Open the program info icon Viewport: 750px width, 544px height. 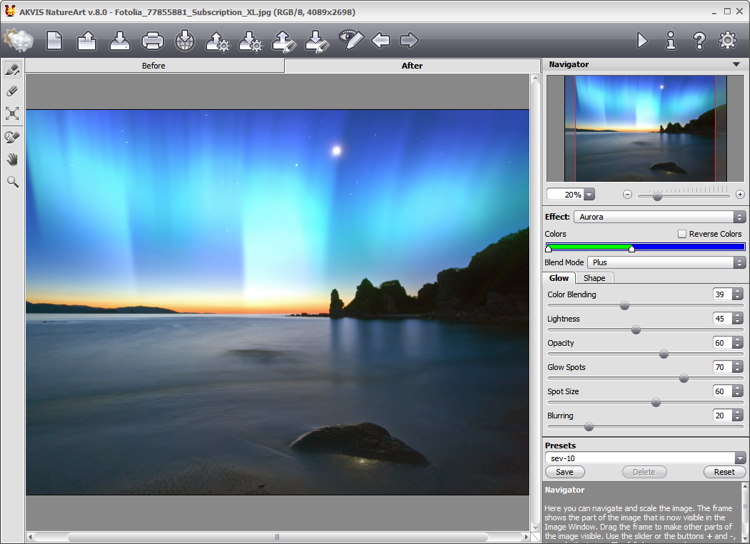point(670,41)
